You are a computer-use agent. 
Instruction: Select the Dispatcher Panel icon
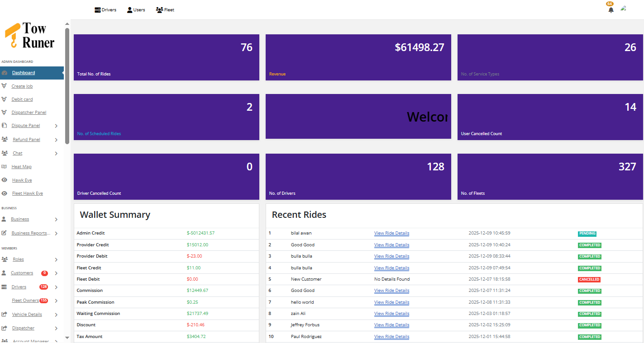[x=6, y=112]
